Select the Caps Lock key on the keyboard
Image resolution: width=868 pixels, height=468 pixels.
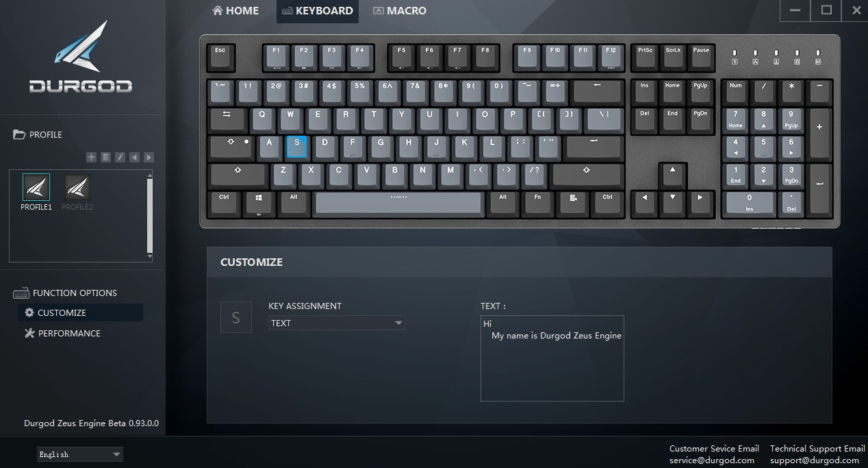pos(231,147)
